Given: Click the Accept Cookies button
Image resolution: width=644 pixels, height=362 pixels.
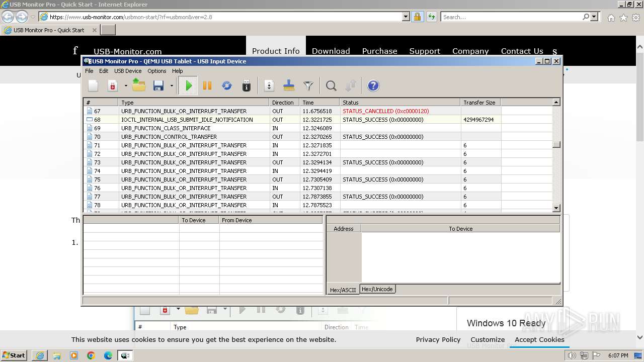Looking at the screenshot, I should click(539, 340).
